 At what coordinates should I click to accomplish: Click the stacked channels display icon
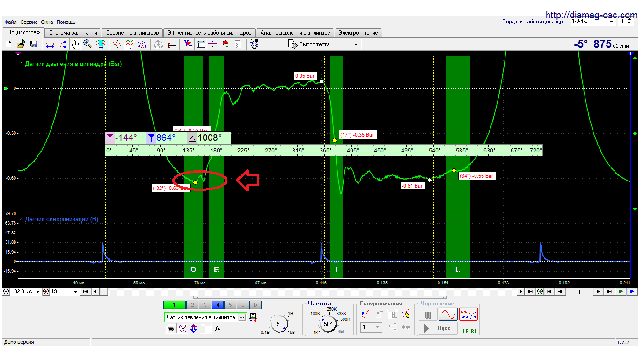click(x=130, y=44)
